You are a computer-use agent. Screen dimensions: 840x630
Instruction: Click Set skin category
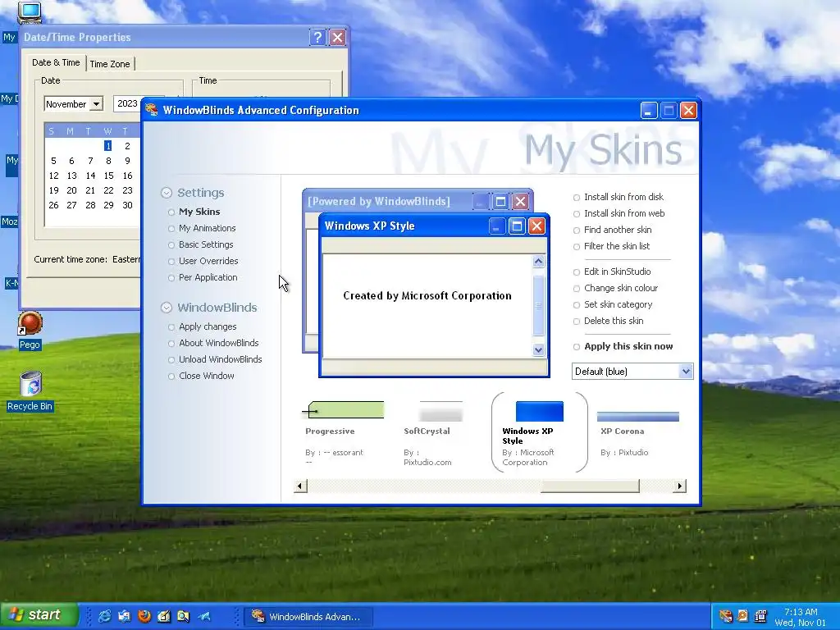[619, 304]
